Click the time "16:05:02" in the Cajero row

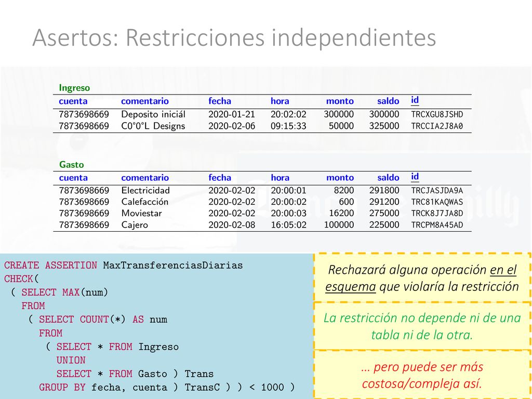[288, 225]
